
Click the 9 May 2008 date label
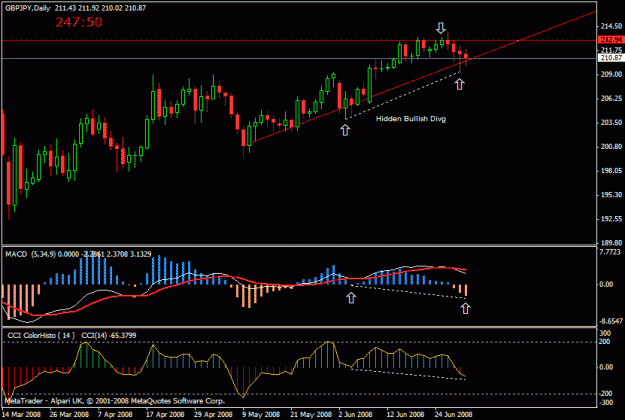[x=261, y=414]
